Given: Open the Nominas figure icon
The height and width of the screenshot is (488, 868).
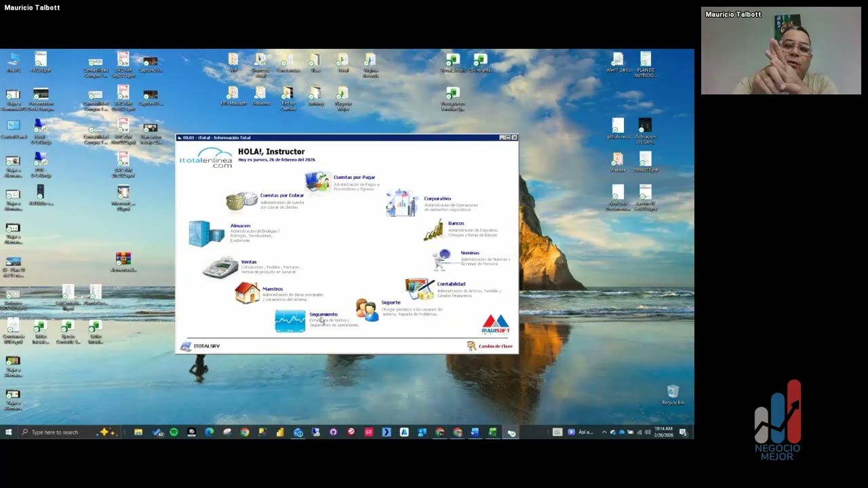Looking at the screenshot, I should click(x=443, y=260).
